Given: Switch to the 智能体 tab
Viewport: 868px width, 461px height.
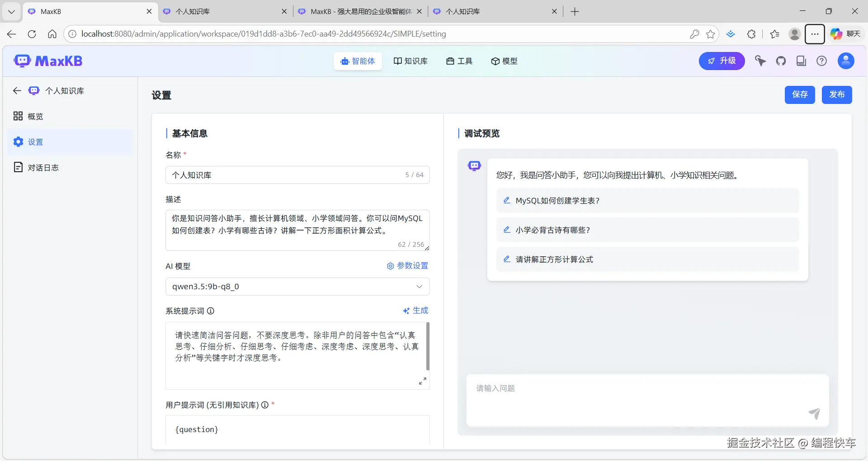Looking at the screenshot, I should [358, 61].
